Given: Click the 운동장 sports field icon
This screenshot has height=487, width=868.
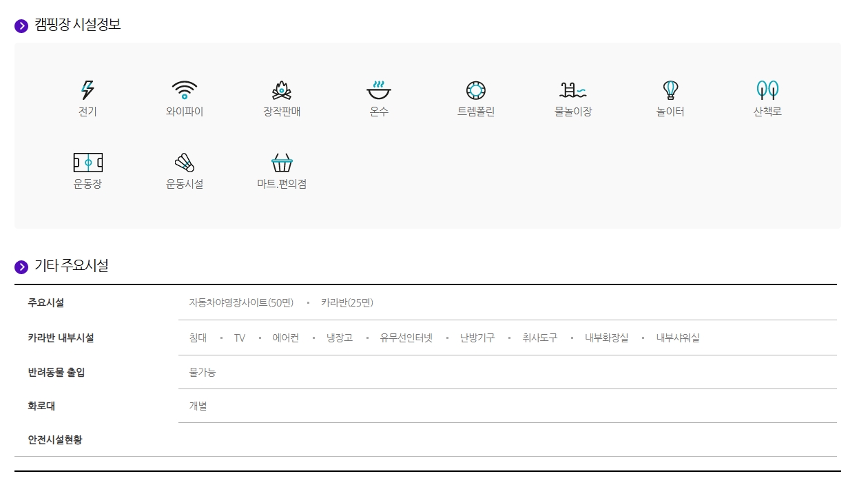Looking at the screenshot, I should [x=87, y=163].
